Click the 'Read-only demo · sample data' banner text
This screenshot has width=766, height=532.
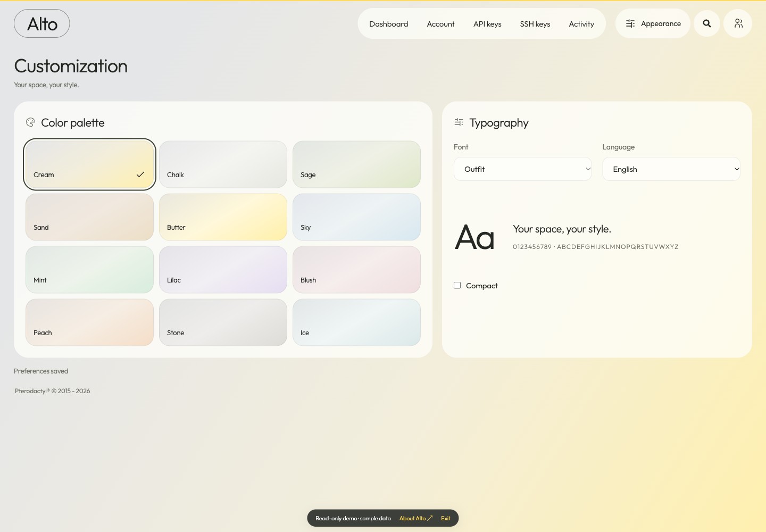tap(353, 518)
